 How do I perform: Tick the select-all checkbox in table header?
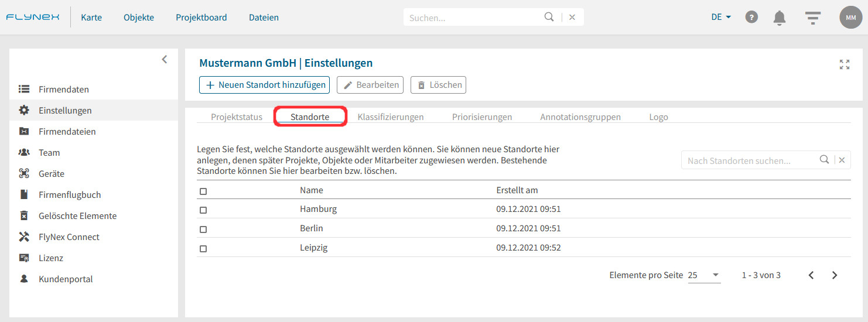(203, 191)
